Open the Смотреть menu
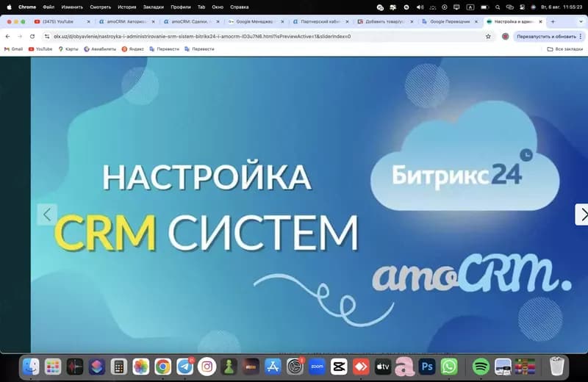 coord(100,7)
